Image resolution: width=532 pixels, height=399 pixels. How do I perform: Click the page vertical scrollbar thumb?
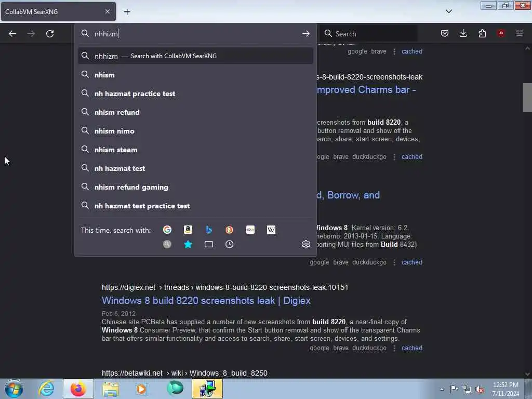pos(527,97)
